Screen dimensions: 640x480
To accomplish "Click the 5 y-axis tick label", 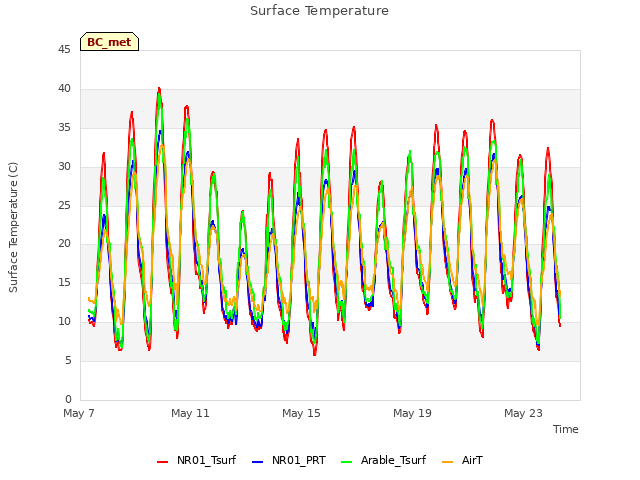I will point(68,360).
